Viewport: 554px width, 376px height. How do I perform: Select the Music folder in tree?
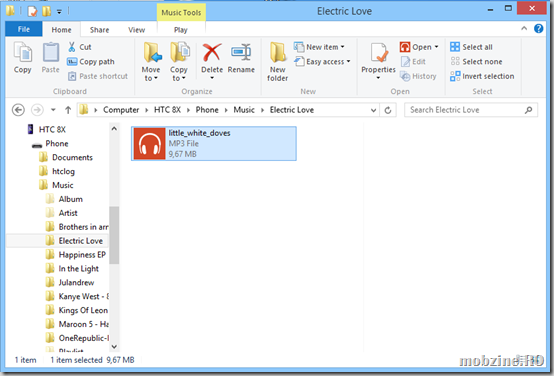[63, 185]
